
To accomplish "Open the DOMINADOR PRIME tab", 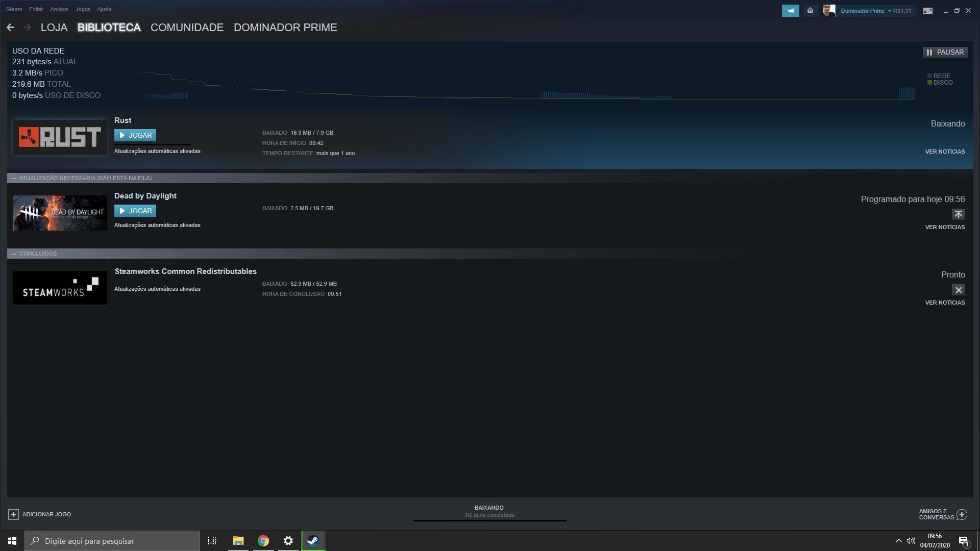I will point(285,28).
